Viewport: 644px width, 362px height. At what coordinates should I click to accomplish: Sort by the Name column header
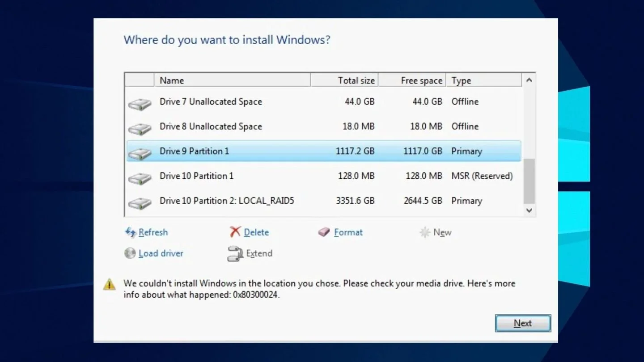[232, 80]
